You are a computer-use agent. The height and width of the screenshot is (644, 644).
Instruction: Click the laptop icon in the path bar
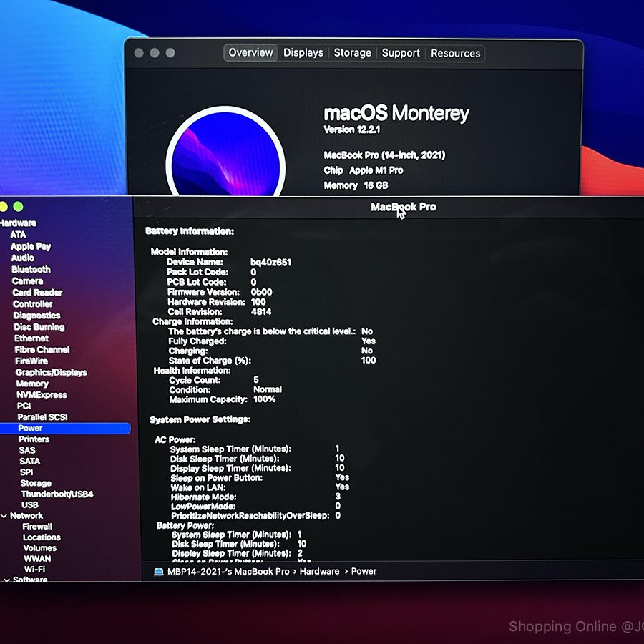click(159, 572)
